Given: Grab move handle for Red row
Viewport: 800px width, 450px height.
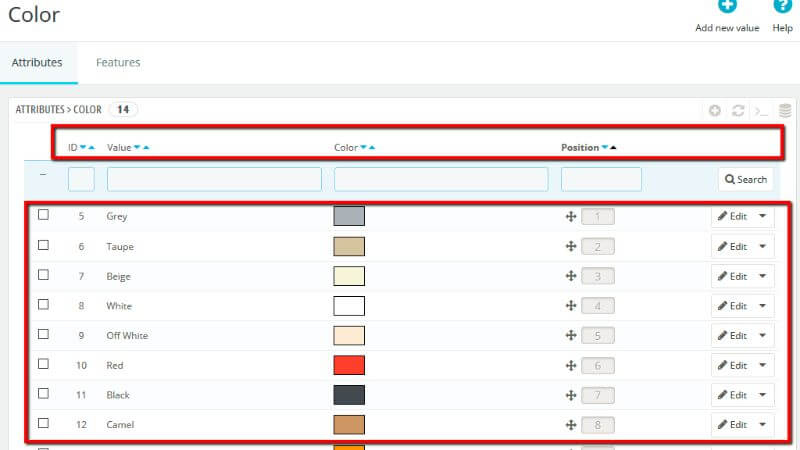Looking at the screenshot, I should click(571, 365).
